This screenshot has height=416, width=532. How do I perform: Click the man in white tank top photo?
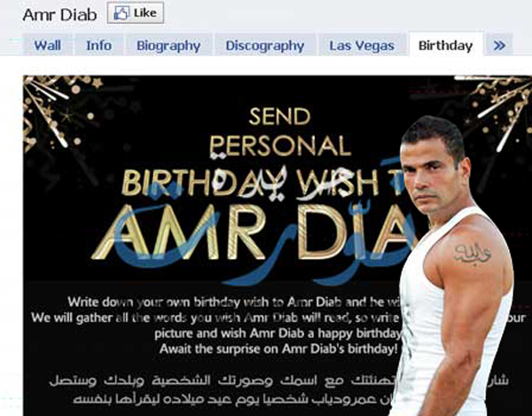457,266
